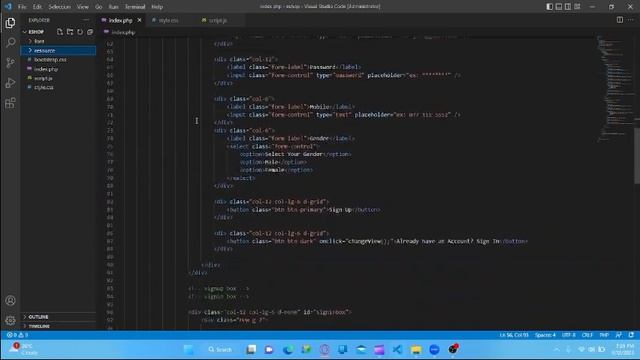Show hidden system tray icons

[557, 349]
